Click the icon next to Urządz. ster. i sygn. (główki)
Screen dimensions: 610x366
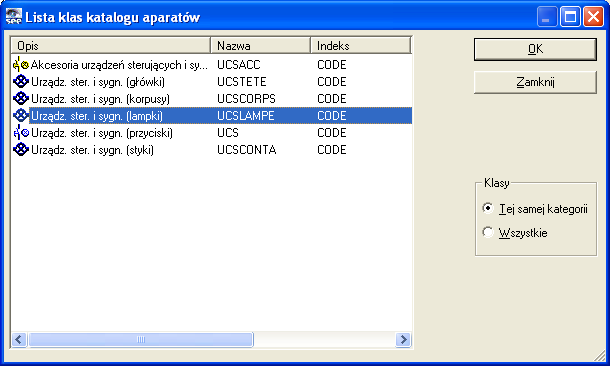coord(21,82)
